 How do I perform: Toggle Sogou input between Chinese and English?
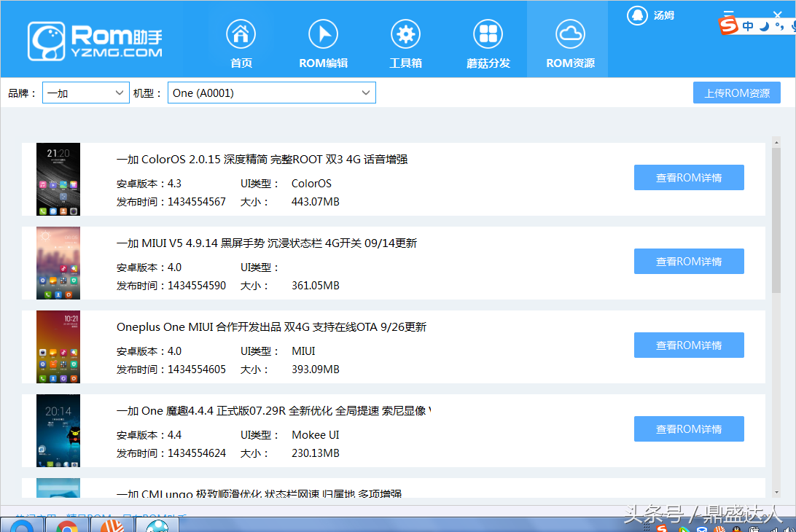(x=748, y=24)
